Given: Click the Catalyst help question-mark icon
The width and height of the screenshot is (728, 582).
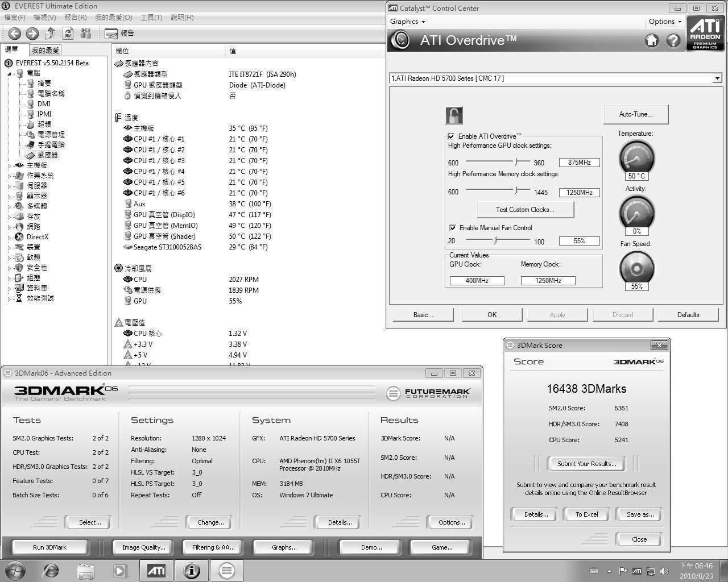Looking at the screenshot, I should pyautogui.click(x=673, y=40).
